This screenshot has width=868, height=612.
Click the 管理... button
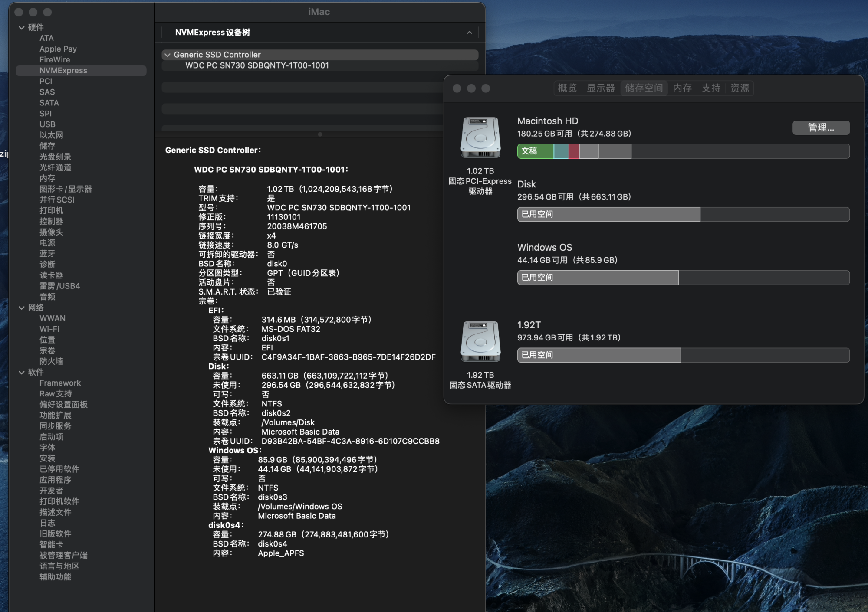pos(820,128)
